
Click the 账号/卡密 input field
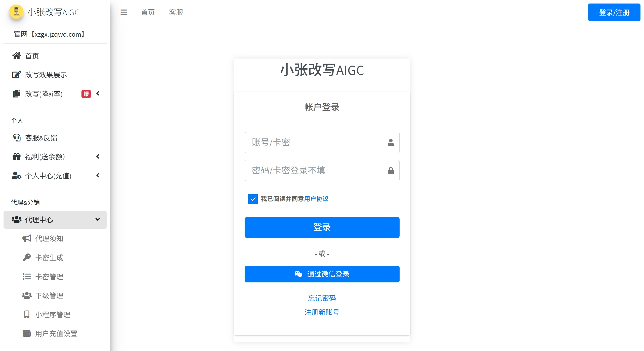pyautogui.click(x=322, y=142)
